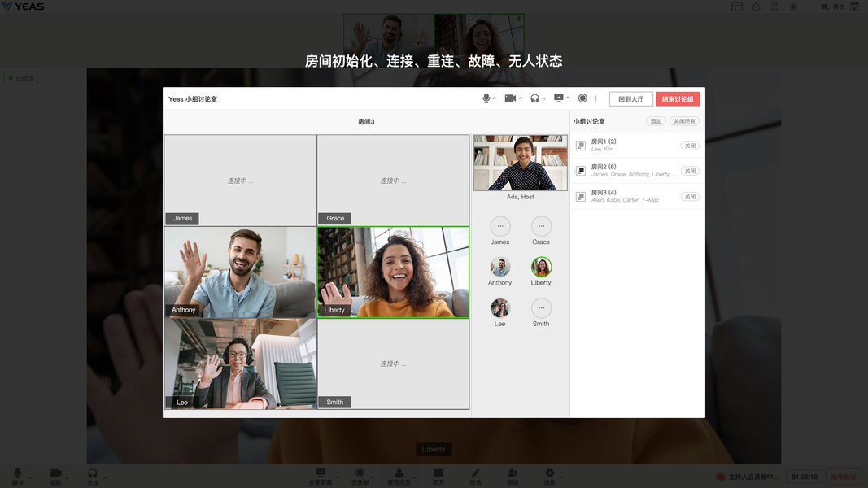The image size is (868, 488).
Task: Click 小组讨论室 panel heading
Action: pyautogui.click(x=589, y=121)
